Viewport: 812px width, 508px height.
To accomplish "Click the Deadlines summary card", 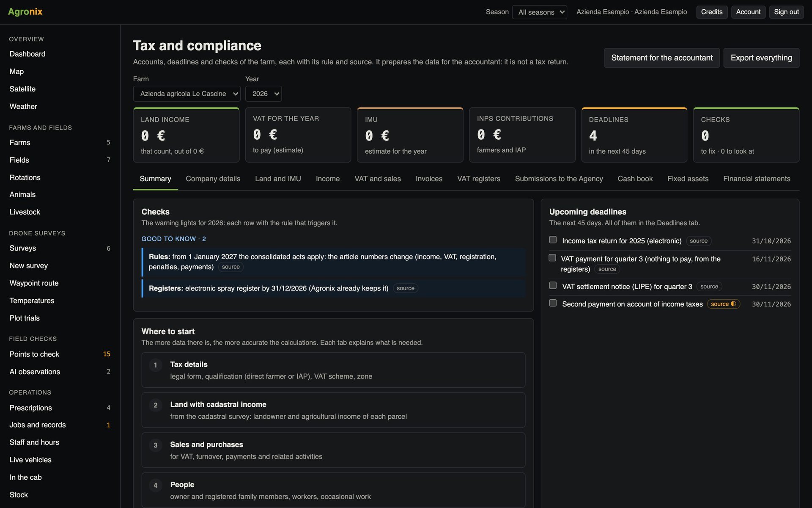I will point(634,135).
